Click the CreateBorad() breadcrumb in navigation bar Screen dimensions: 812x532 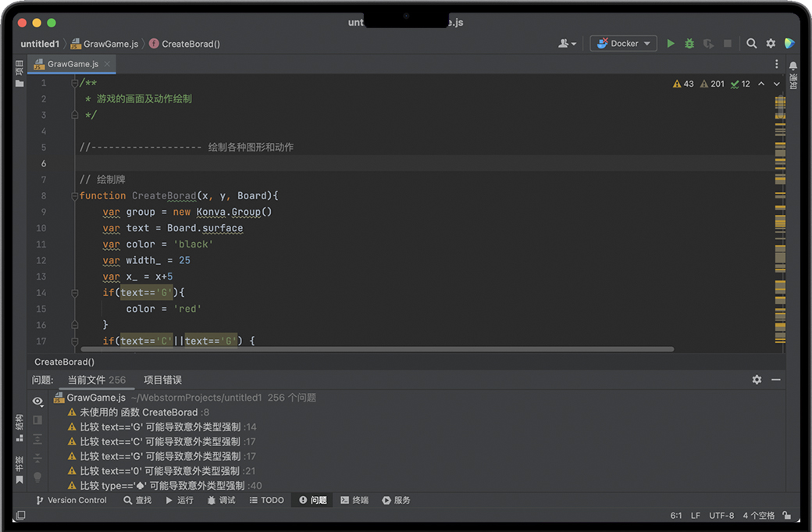[x=184, y=44]
